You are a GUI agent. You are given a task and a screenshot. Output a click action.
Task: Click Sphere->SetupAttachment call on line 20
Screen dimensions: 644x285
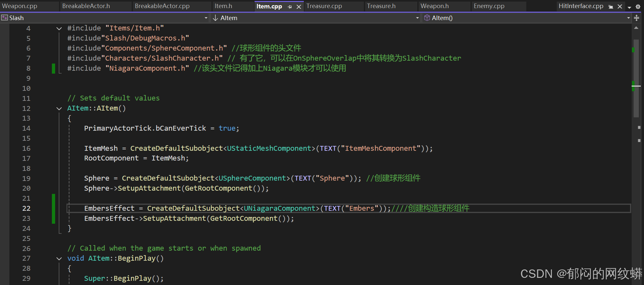tap(176, 188)
